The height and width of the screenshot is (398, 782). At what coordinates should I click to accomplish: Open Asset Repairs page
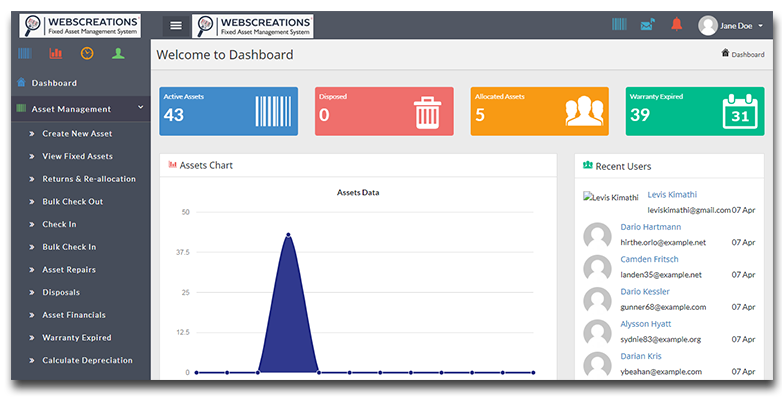click(69, 270)
